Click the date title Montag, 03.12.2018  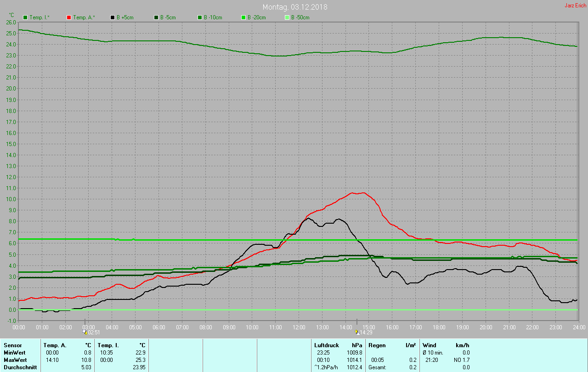[295, 7]
